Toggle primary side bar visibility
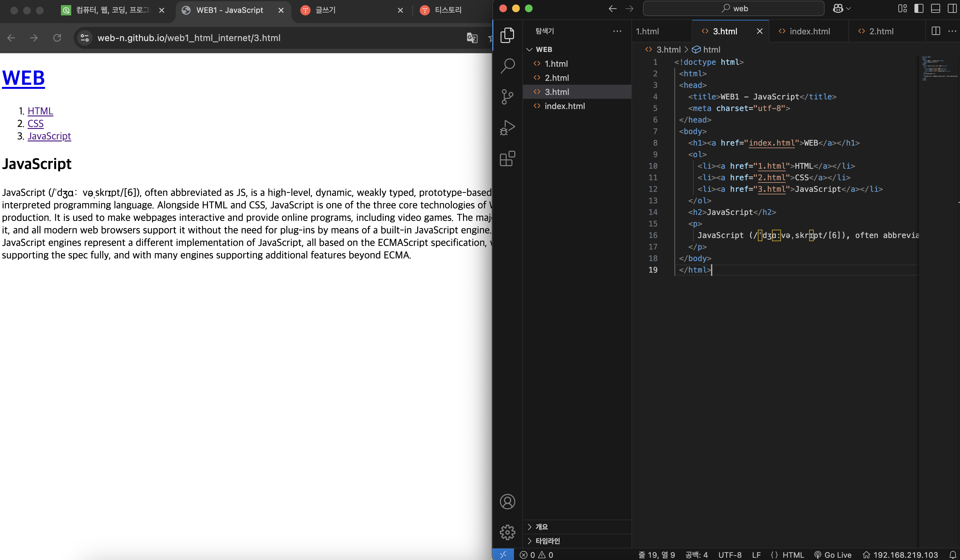Image resolution: width=960 pixels, height=560 pixels. (x=919, y=8)
